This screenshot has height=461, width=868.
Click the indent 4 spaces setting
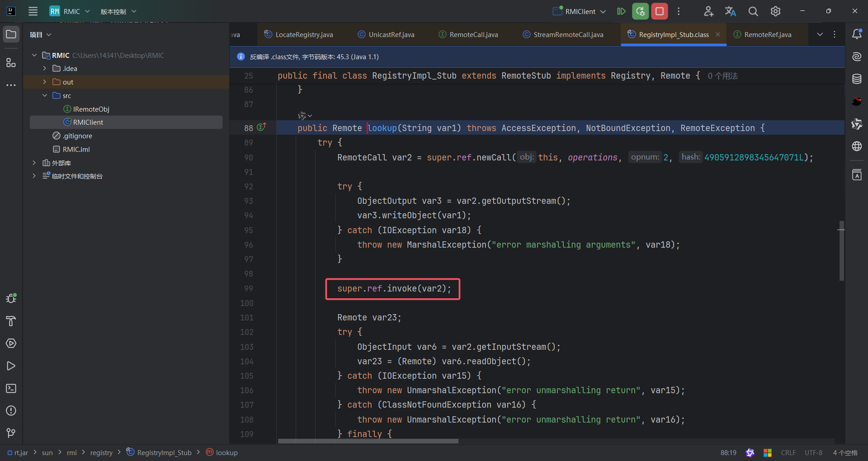[x=845, y=453]
